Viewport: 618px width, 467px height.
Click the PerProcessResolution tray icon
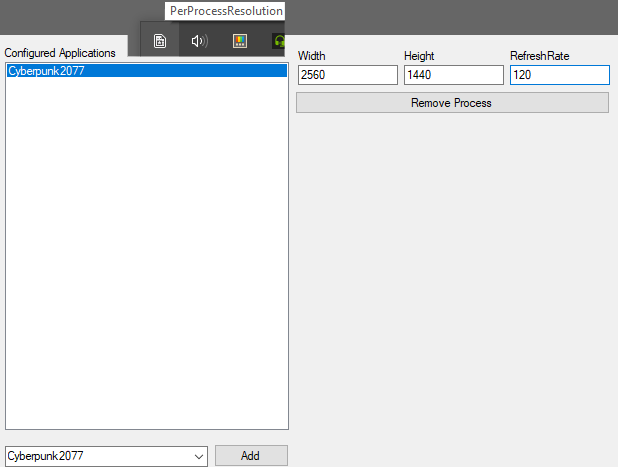pos(160,41)
